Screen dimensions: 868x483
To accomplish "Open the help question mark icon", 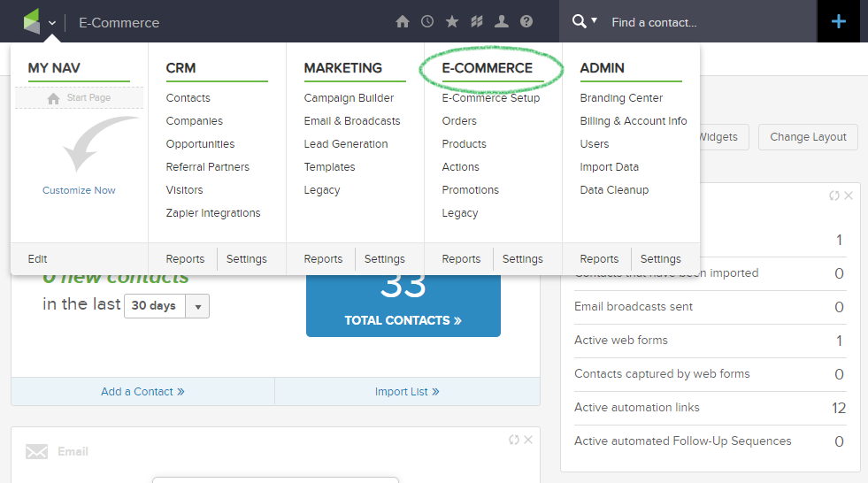I will point(526,21).
